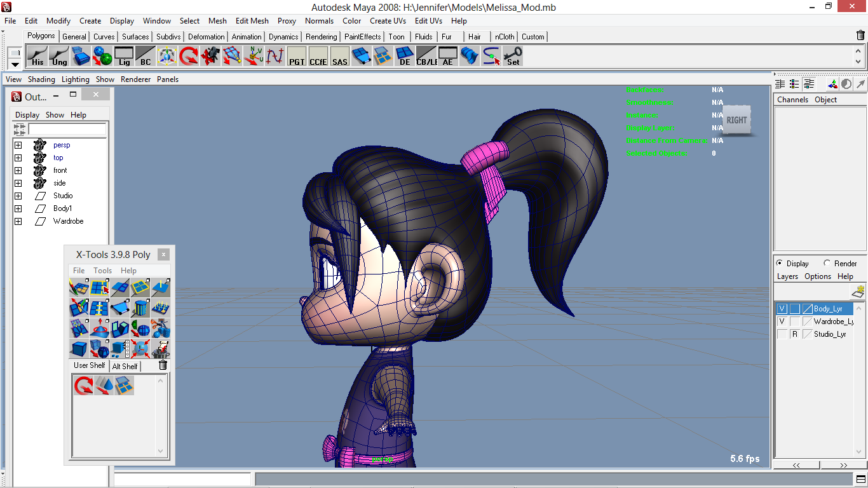Click the command line input field
This screenshot has height=488, width=868.
click(183, 479)
